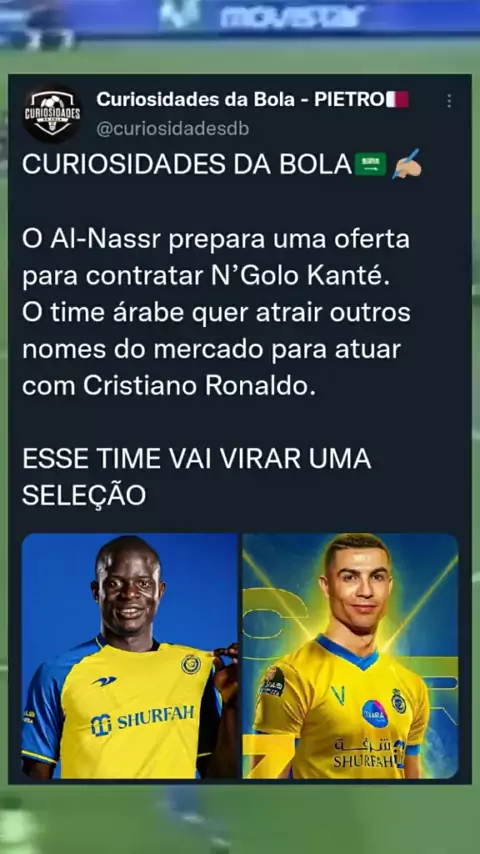
Task: Click the Cristiano Ronaldo name in the tweet
Action: tap(199, 386)
